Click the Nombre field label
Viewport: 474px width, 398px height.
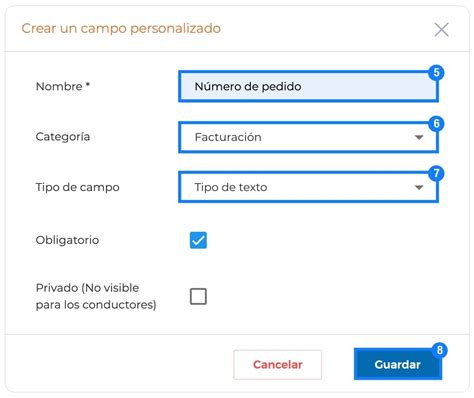click(63, 86)
